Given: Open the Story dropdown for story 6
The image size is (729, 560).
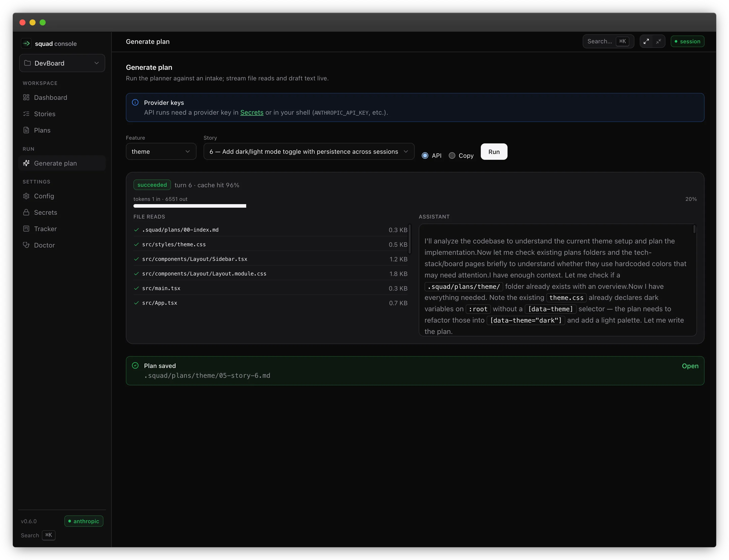Looking at the screenshot, I should (x=309, y=152).
